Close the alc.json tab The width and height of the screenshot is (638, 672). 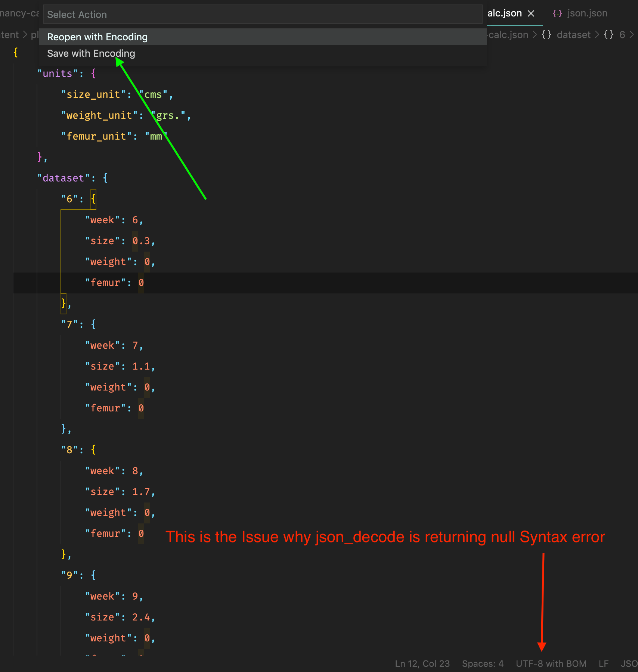531,13
